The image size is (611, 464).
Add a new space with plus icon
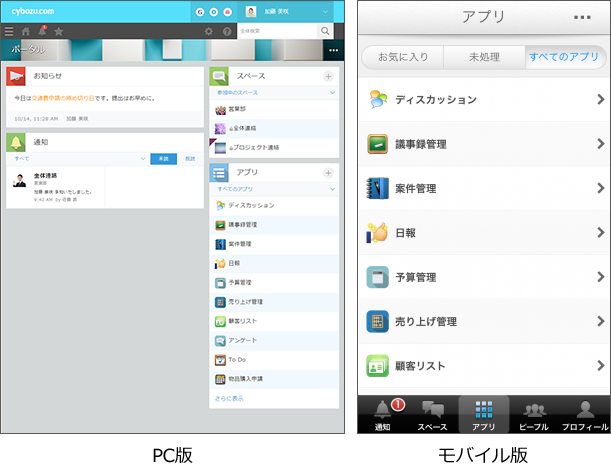pos(328,76)
